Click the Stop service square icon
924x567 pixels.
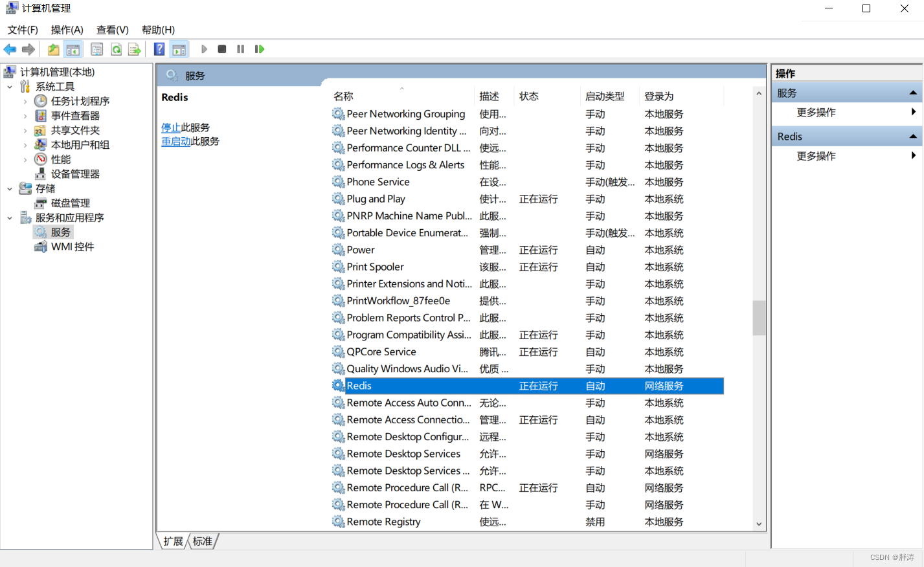(222, 49)
